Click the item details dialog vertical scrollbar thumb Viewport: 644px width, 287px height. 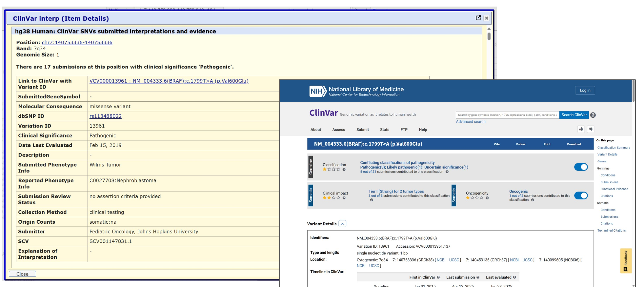489,36
